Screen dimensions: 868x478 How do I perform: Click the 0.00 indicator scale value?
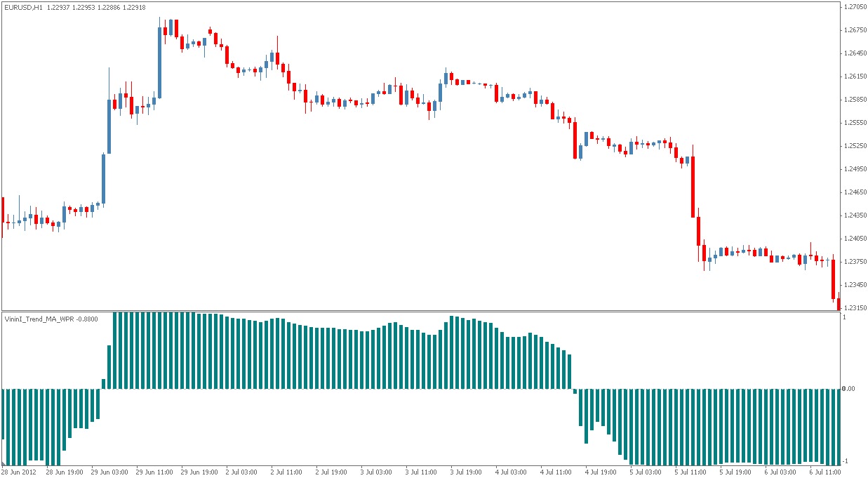click(849, 389)
